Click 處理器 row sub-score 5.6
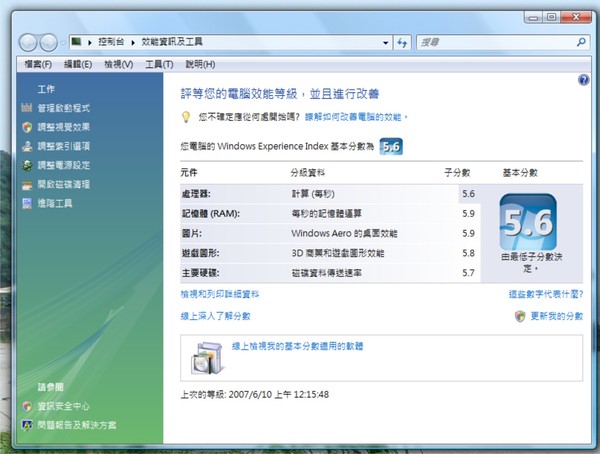Viewport: 600px width, 454px height. [x=468, y=194]
